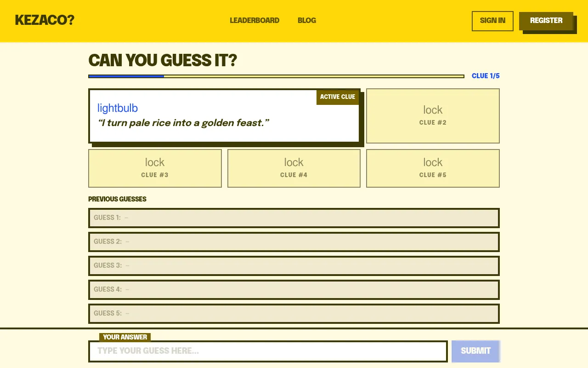Click the lock icon on Clue #5
This screenshot has width=588, height=368.
433,162
